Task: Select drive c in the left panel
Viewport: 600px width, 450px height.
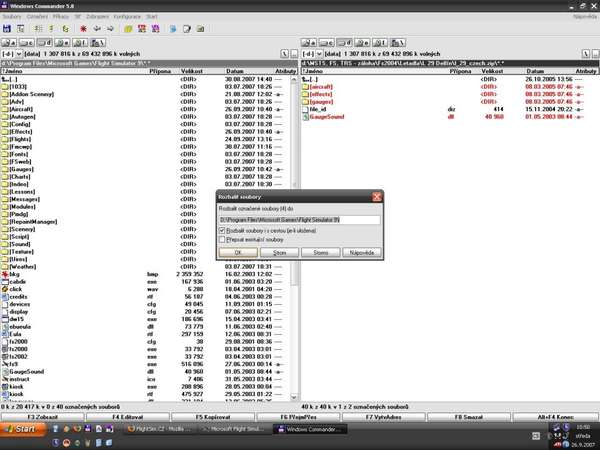Action: [x=27, y=43]
